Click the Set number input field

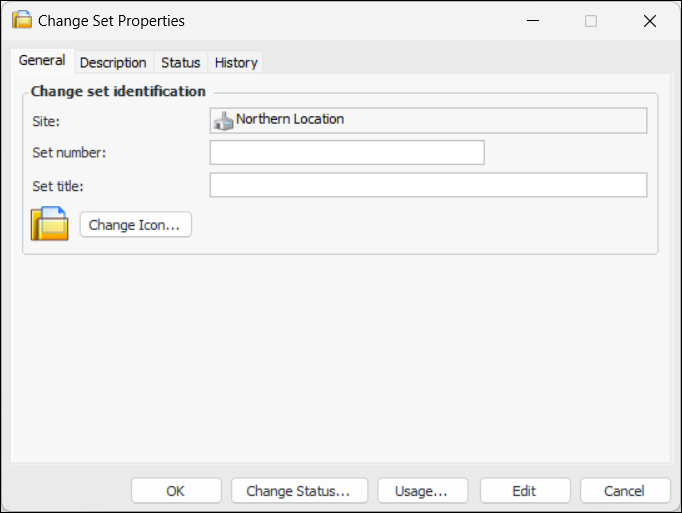click(347, 153)
